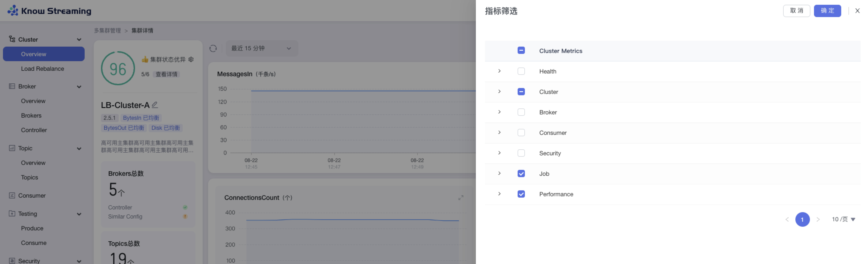Expand the Broker metrics row
This screenshot has height=264, width=868.
pyautogui.click(x=499, y=112)
